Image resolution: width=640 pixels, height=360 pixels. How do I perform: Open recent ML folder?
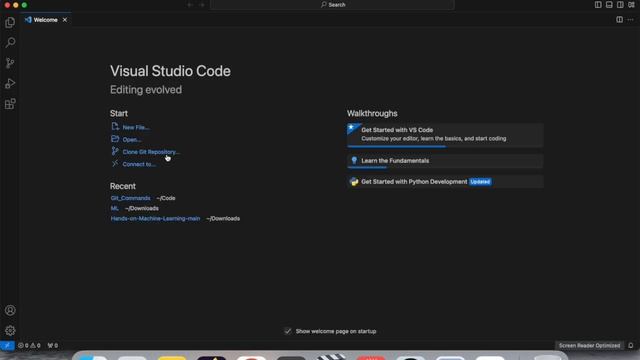point(114,208)
